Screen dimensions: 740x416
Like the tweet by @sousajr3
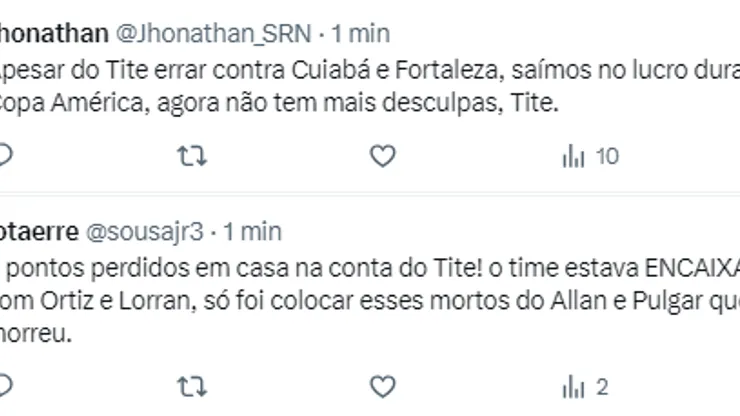click(x=382, y=386)
